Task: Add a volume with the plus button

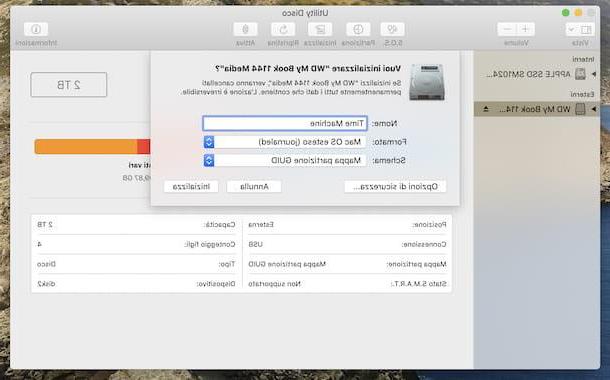Action: (525, 30)
